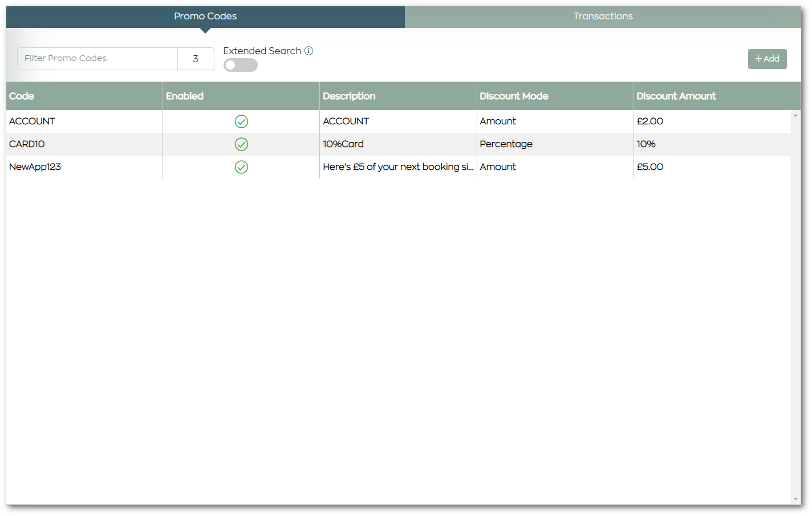
Task: Select the Promo Codes tab
Action: click(205, 17)
